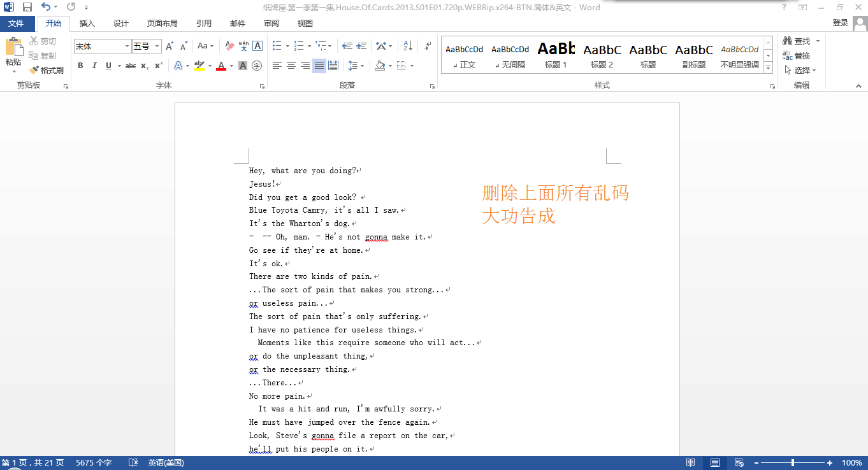Click word count 5675 个字 in status bar
This screenshot has height=470, width=868.
tap(94, 463)
